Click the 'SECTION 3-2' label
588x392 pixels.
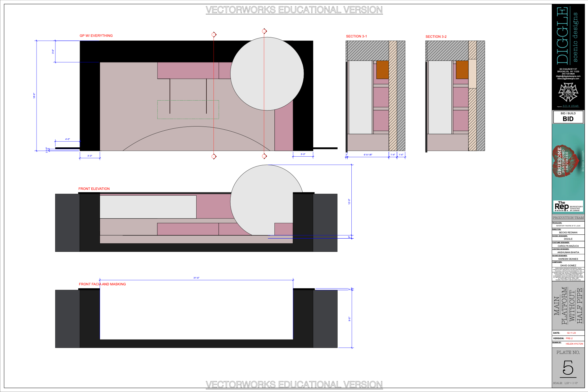click(436, 37)
